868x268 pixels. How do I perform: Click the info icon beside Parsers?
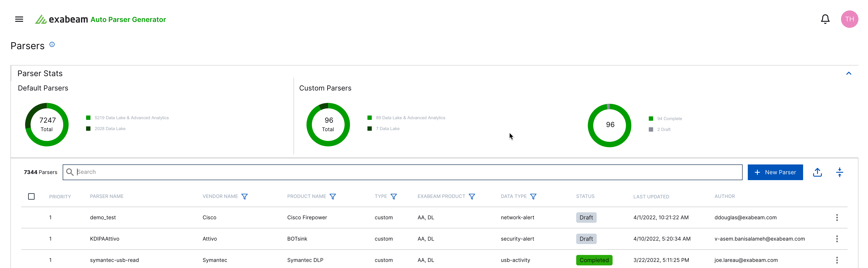tap(52, 44)
